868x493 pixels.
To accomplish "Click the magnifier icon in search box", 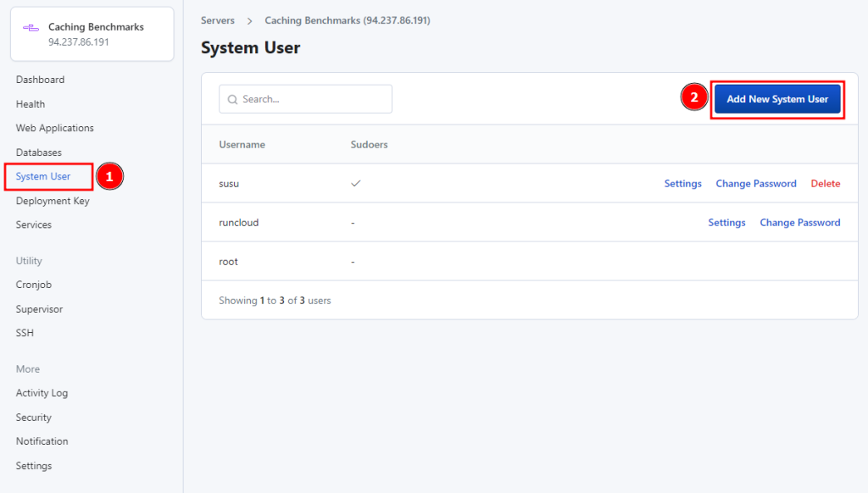I will (231, 99).
